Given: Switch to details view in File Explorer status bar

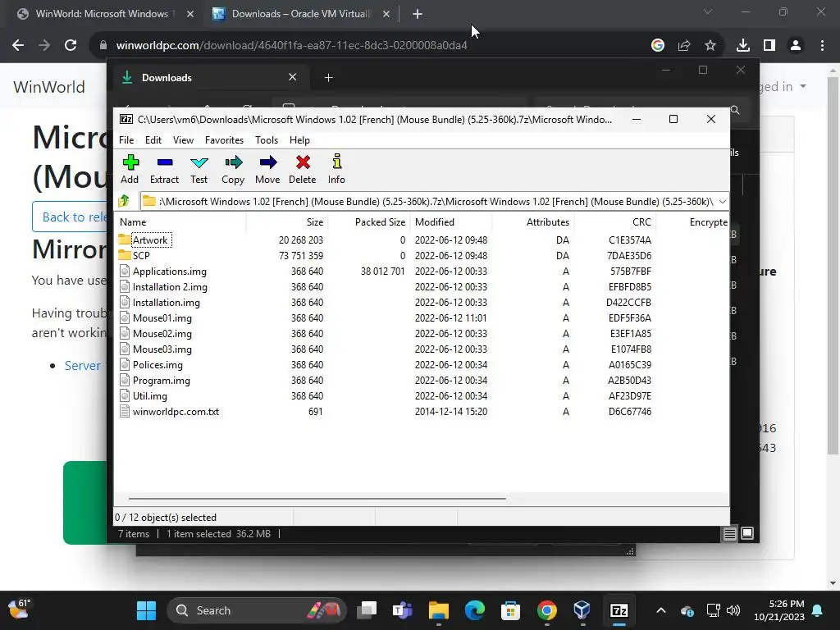Looking at the screenshot, I should pyautogui.click(x=729, y=533).
